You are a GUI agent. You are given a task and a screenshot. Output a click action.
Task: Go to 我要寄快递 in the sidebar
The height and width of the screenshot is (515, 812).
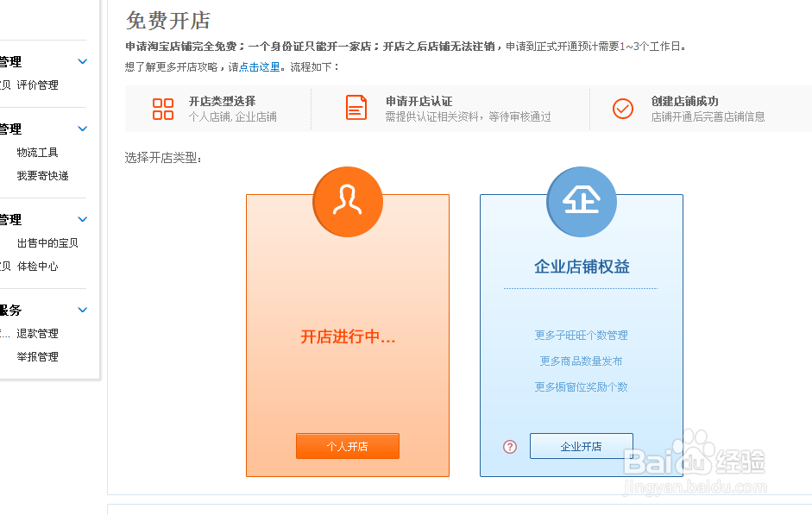42,175
